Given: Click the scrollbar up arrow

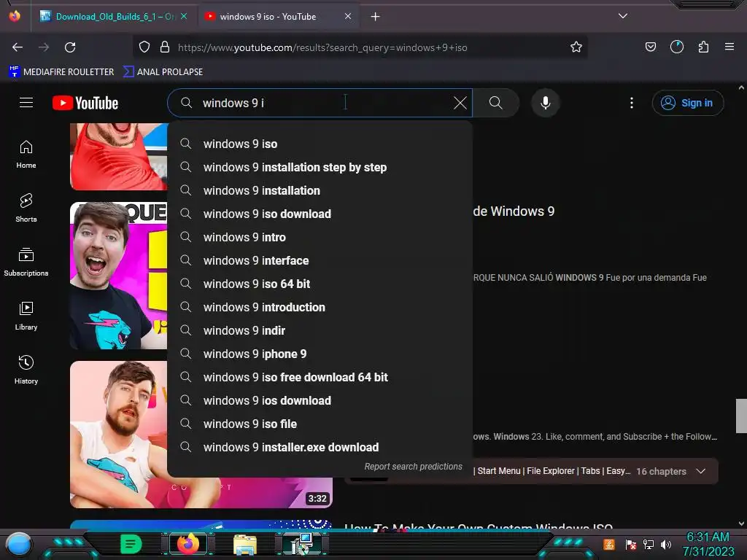Looking at the screenshot, I should tap(741, 87).
